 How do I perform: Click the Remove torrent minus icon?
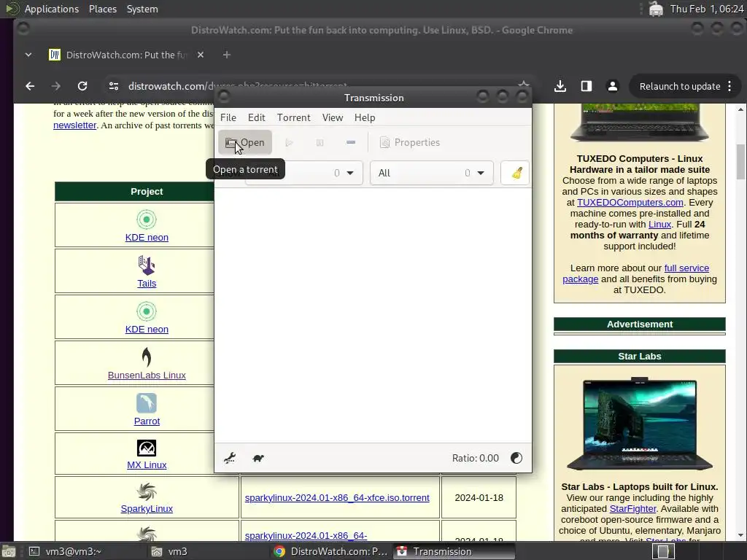[351, 142]
